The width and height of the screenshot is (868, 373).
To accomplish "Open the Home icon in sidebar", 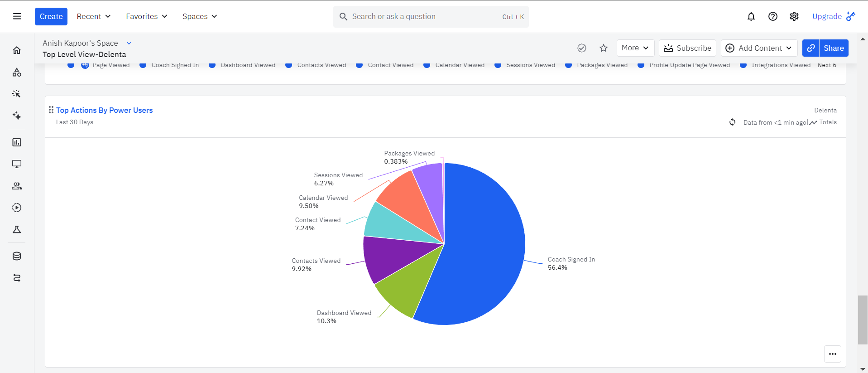I will point(17,50).
